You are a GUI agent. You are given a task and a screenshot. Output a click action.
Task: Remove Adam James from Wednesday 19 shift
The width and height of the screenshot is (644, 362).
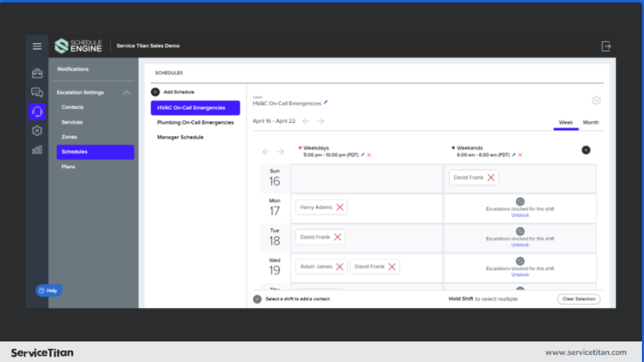[339, 266]
